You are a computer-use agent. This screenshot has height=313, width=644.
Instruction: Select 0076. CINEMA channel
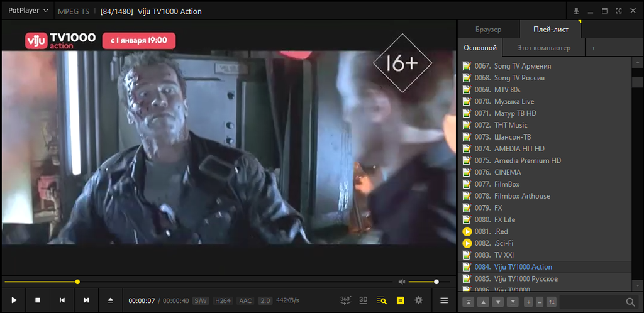click(545, 172)
